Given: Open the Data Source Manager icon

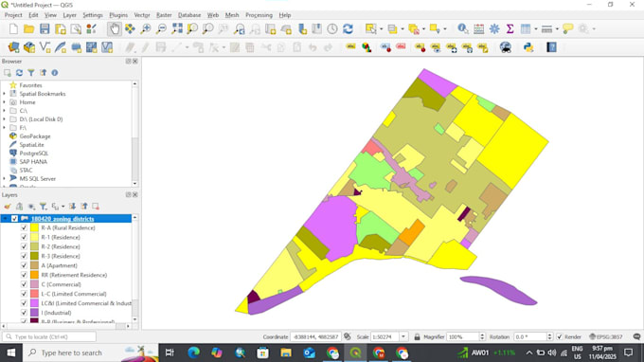Looking at the screenshot, I should (x=13, y=47).
